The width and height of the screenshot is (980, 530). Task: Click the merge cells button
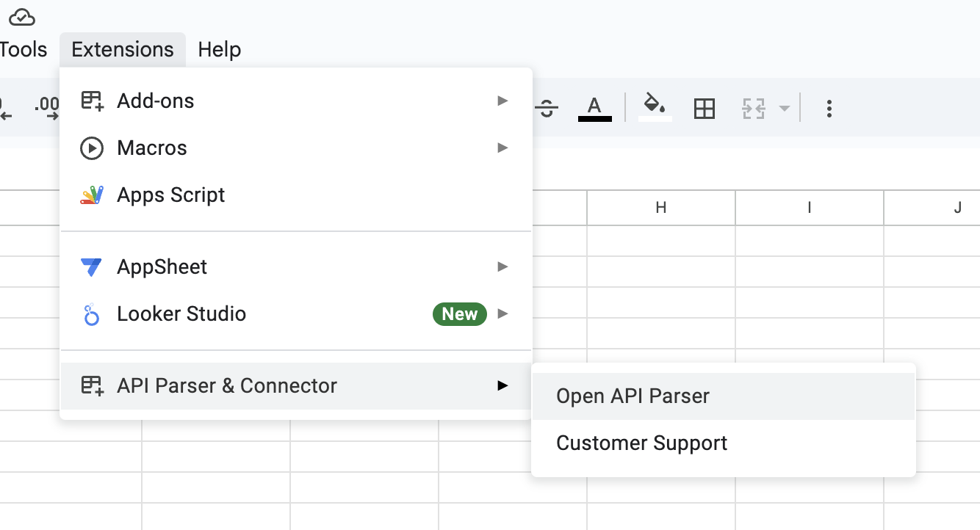coord(754,109)
